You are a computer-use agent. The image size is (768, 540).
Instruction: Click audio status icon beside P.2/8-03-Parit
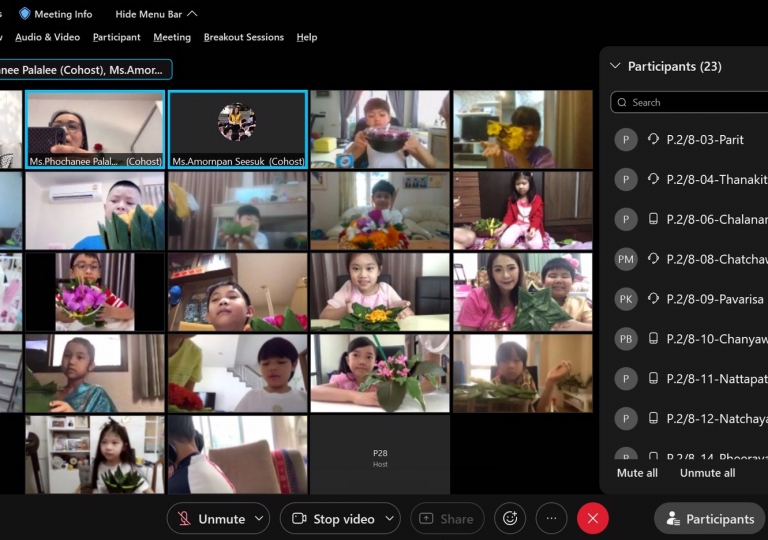pyautogui.click(x=653, y=139)
